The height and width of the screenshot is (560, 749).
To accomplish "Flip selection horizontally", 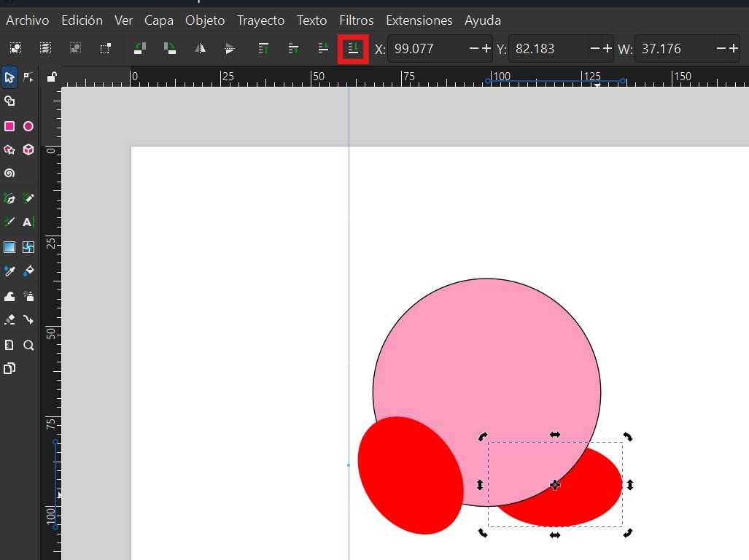I will click(x=200, y=48).
